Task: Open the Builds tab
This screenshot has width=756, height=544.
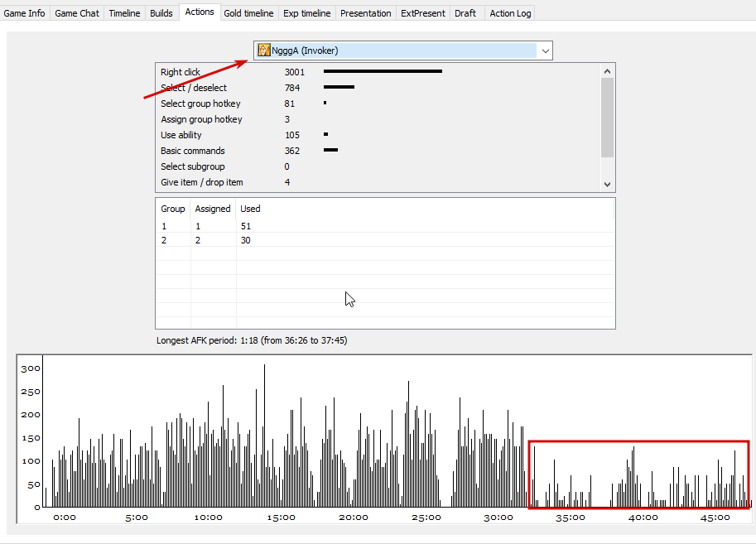Action: tap(161, 13)
